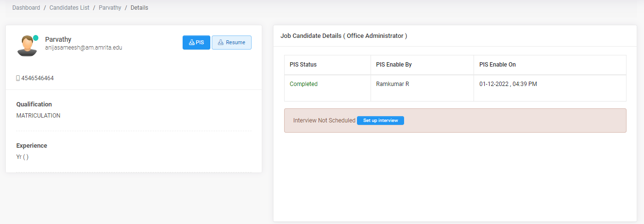
Task: Click the Interview Not Scheduled alert text
Action: (324, 121)
